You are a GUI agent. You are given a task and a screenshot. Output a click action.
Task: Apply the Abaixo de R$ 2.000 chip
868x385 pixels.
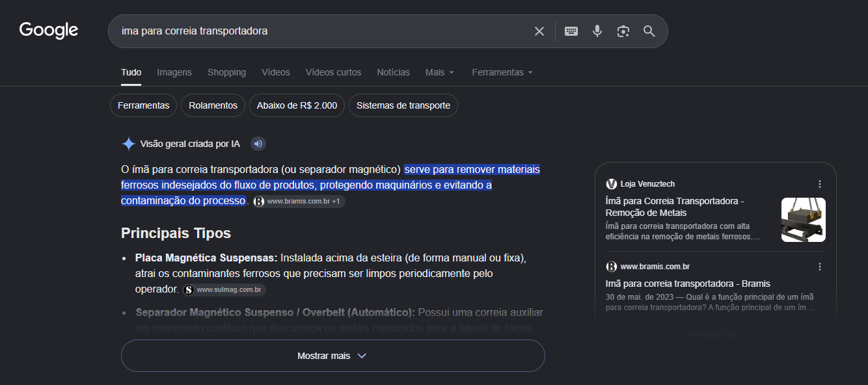pyautogui.click(x=297, y=105)
